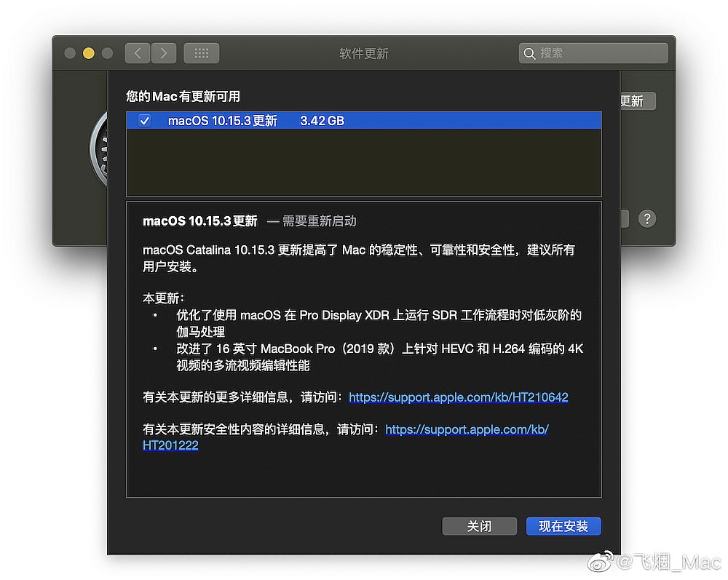
Task: Click the bold macOS 10.15.3更新 details heading
Action: pos(200,221)
